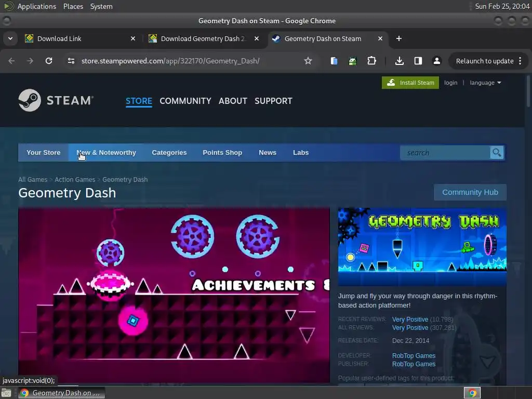
Task: Open the RobTop Games developer link
Action: point(414,355)
